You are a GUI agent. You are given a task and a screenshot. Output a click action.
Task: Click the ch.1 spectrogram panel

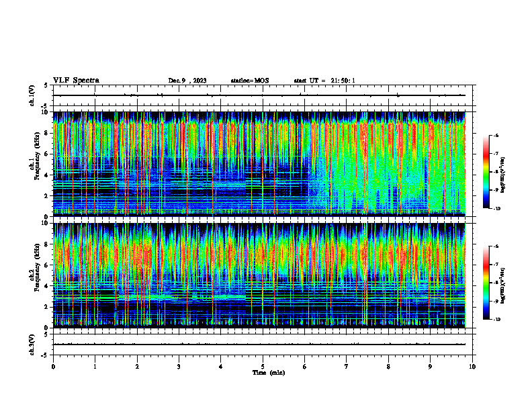[x=259, y=164]
